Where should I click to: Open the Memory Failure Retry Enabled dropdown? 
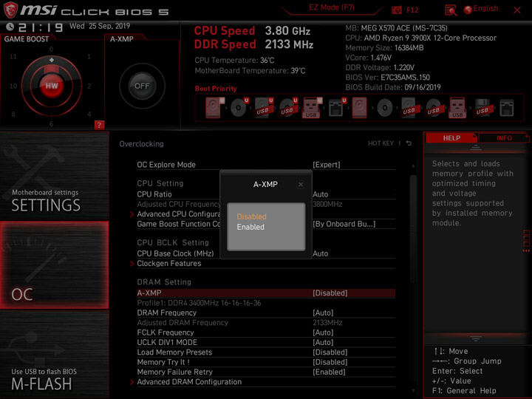pos(329,372)
